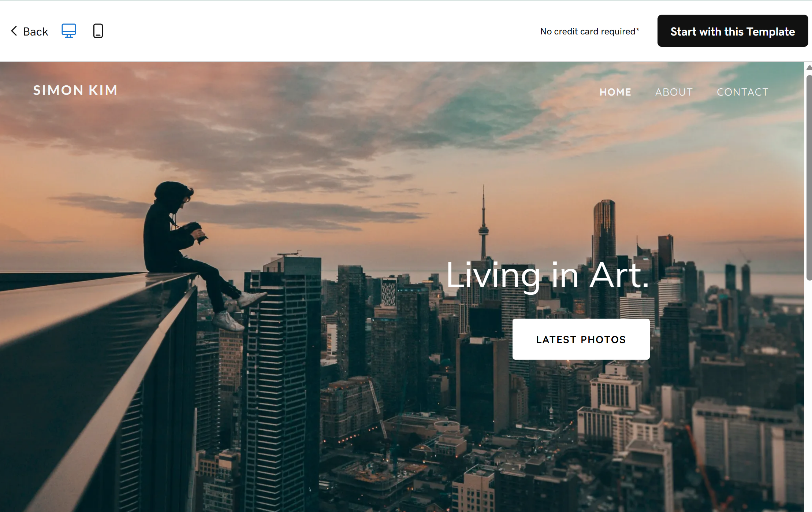Image resolution: width=812 pixels, height=512 pixels.
Task: Click the SIMON KIM site logo
Action: [75, 90]
